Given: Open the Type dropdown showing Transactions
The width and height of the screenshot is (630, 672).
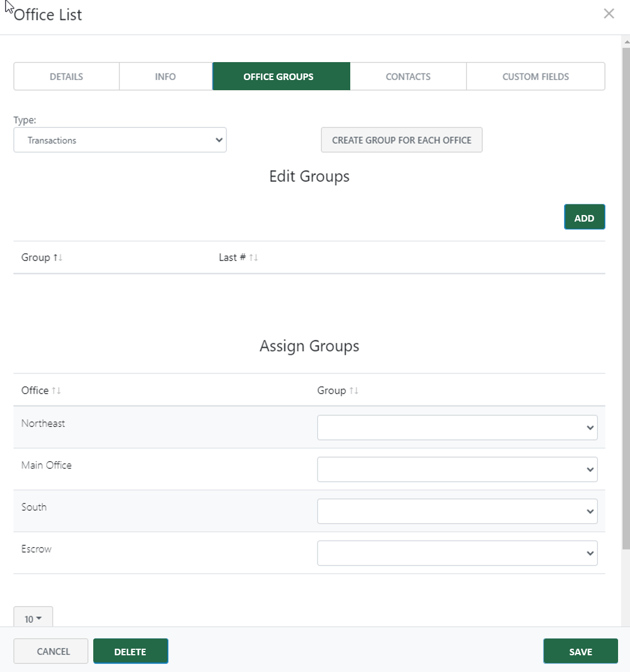Looking at the screenshot, I should [x=120, y=140].
